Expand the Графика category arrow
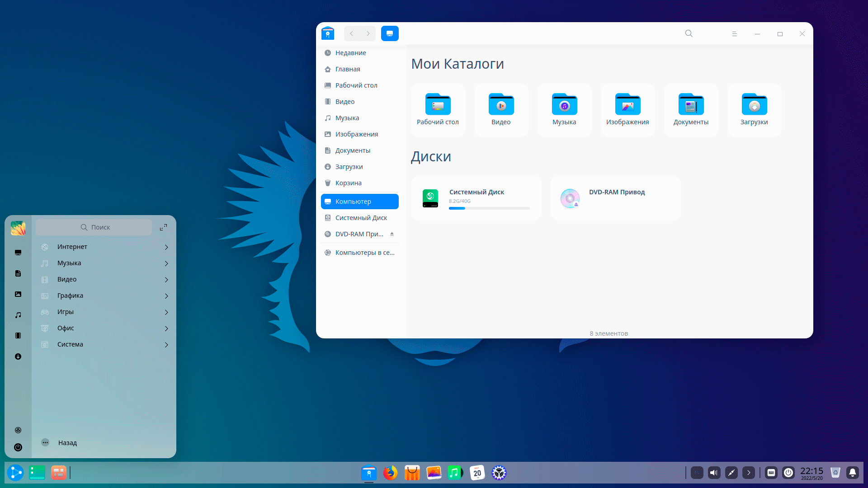This screenshot has height=488, width=868. 166,296
